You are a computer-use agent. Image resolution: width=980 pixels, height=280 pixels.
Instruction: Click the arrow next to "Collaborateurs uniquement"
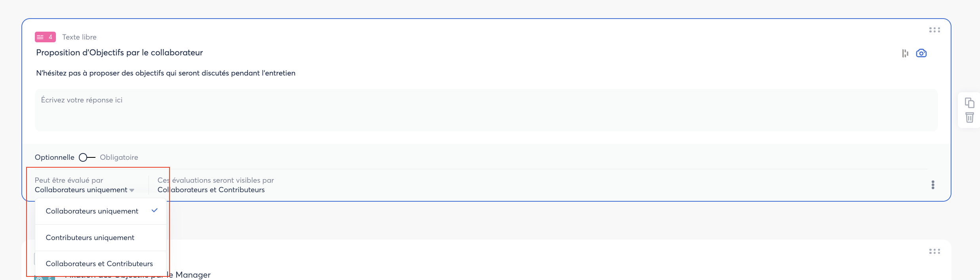click(132, 190)
